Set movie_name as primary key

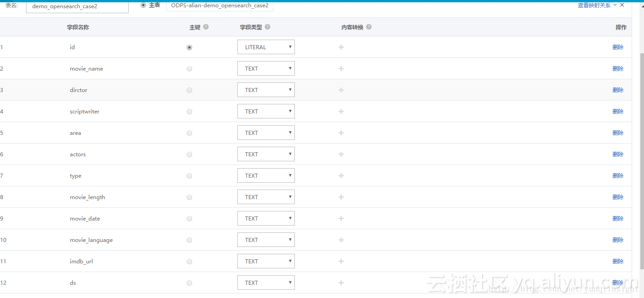(189, 69)
